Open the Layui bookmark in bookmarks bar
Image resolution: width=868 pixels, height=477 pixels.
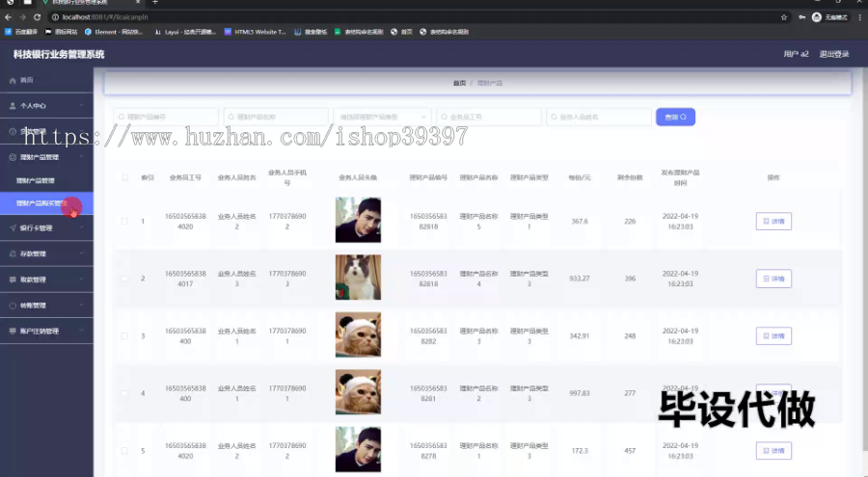(185, 32)
